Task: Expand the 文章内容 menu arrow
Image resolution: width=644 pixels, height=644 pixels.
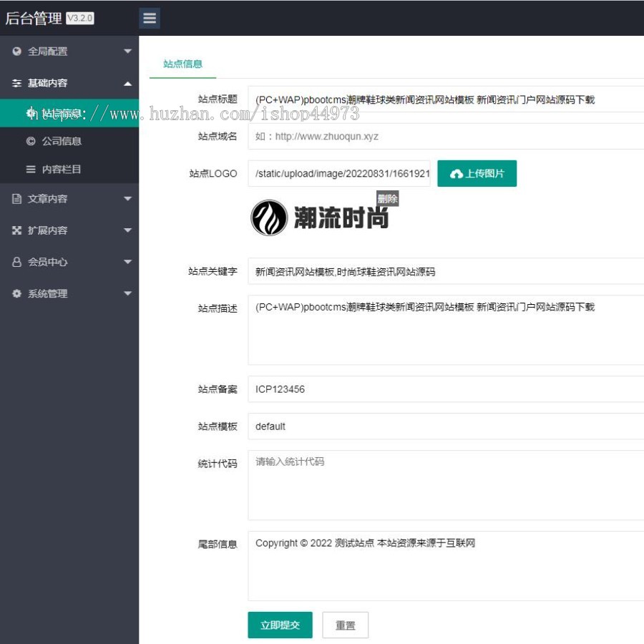Action: [128, 199]
